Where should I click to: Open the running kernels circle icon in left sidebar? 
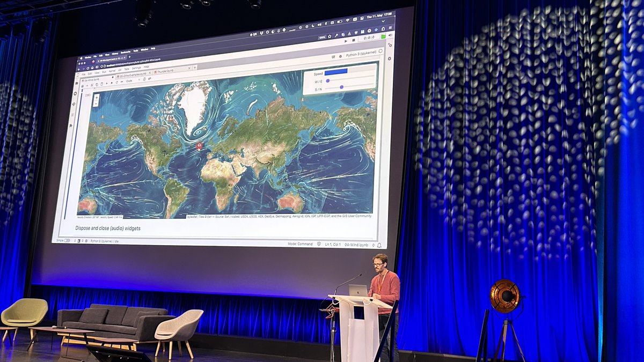[75, 93]
